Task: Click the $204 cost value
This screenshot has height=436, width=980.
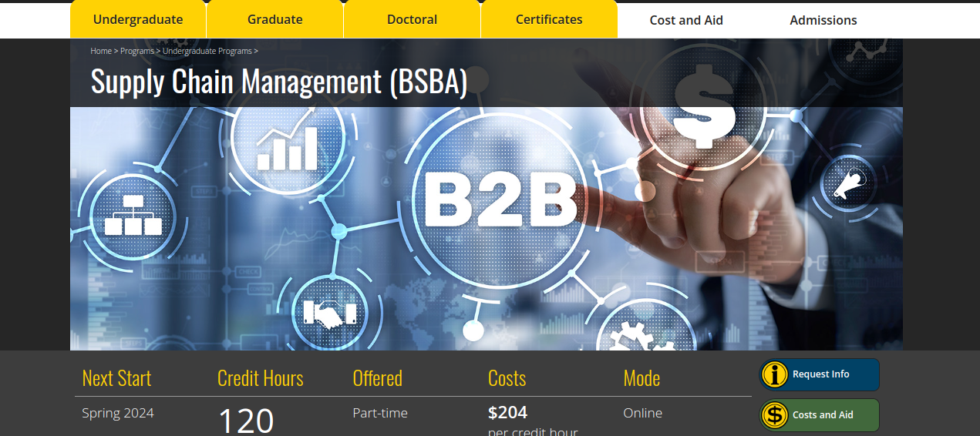Action: [x=507, y=412]
